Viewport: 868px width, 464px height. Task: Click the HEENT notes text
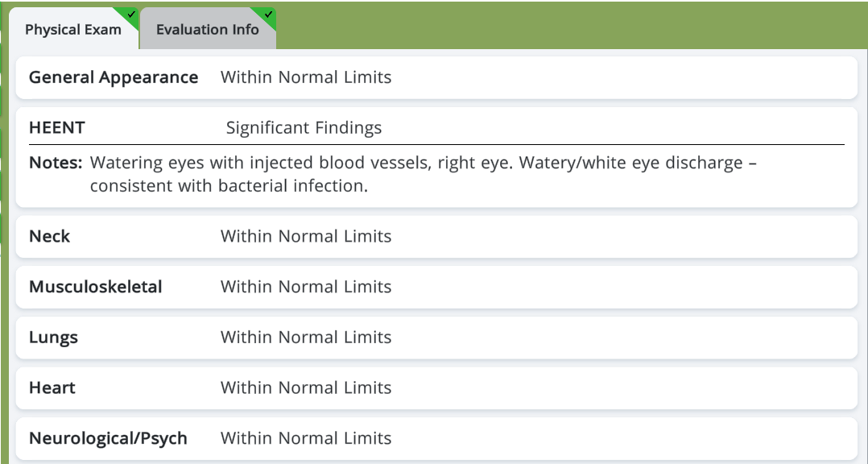point(424,174)
